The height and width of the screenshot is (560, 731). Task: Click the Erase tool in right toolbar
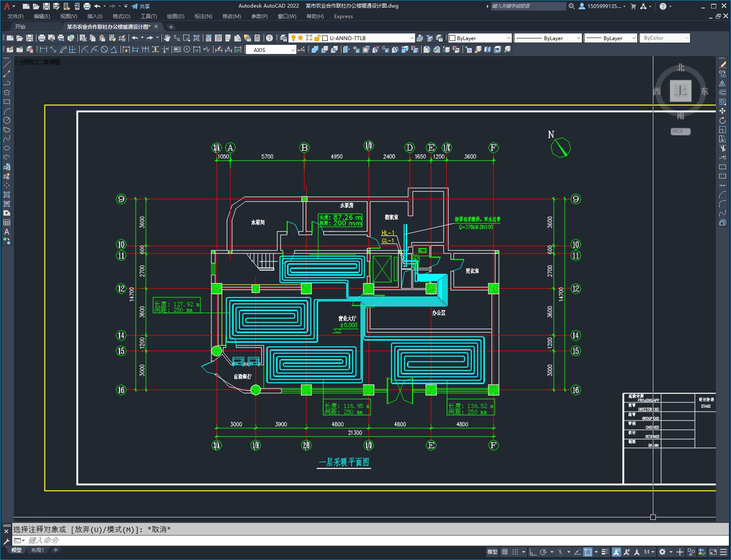coord(723,65)
